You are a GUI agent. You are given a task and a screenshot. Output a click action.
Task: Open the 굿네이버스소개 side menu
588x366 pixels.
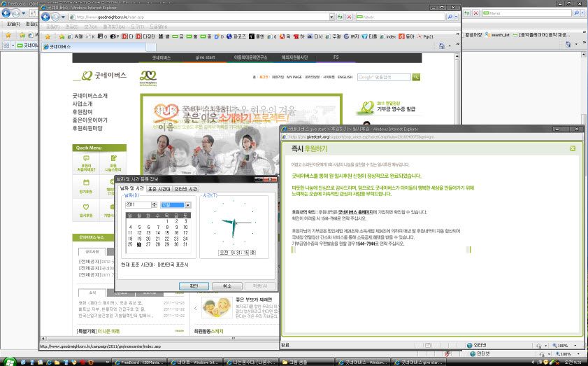[90, 96]
